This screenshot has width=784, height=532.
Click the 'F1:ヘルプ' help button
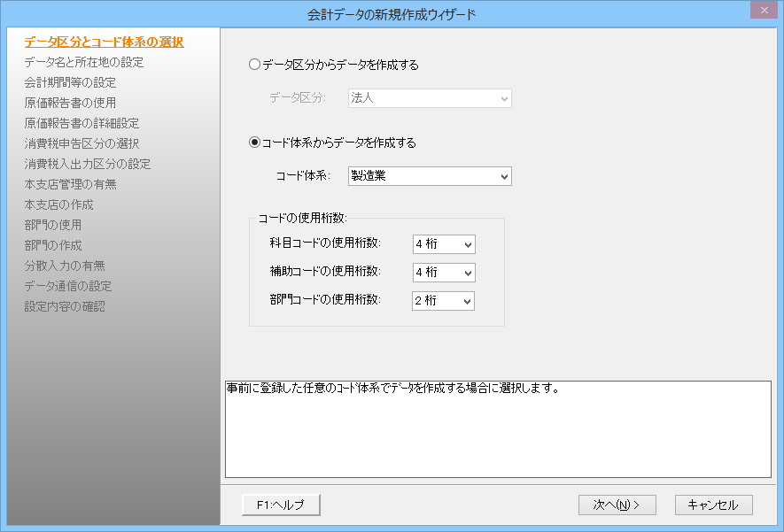click(x=280, y=505)
